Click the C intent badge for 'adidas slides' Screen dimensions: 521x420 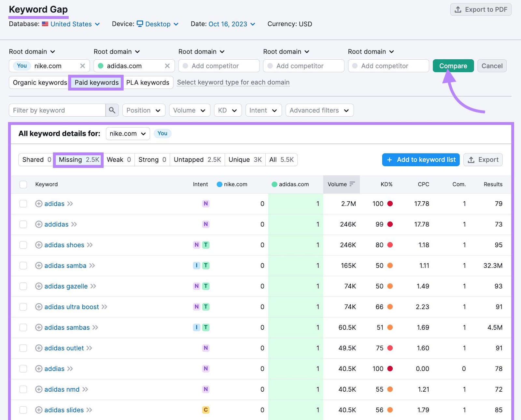[205, 410]
